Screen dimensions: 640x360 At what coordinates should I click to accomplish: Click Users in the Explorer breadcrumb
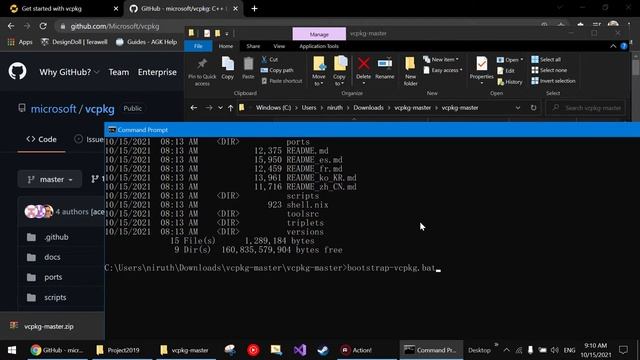309,108
